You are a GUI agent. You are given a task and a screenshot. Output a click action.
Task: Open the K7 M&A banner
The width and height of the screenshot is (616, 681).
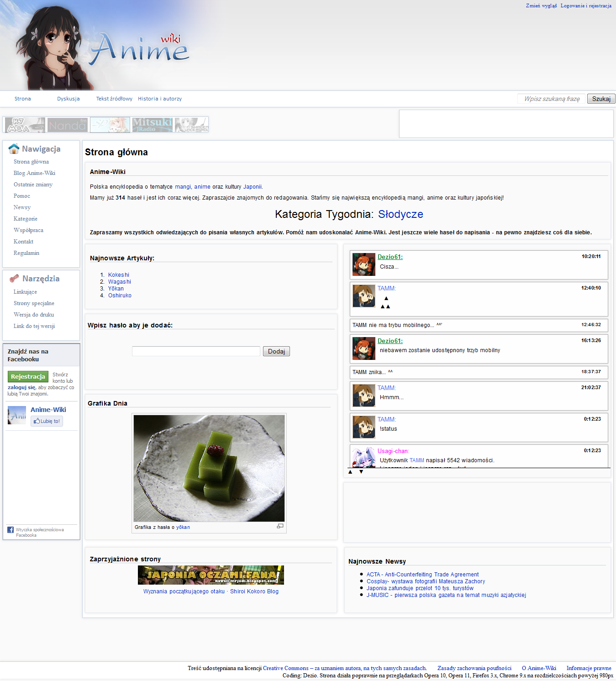25,125
